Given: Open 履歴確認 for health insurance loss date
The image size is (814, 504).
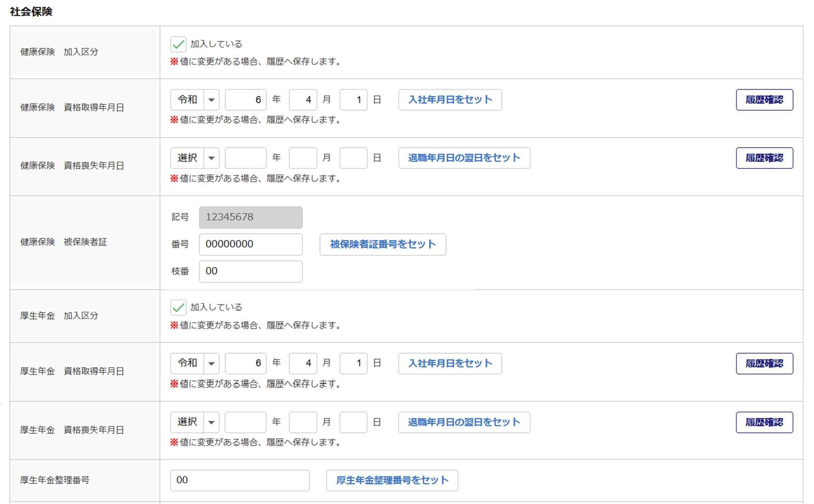Looking at the screenshot, I should point(764,158).
